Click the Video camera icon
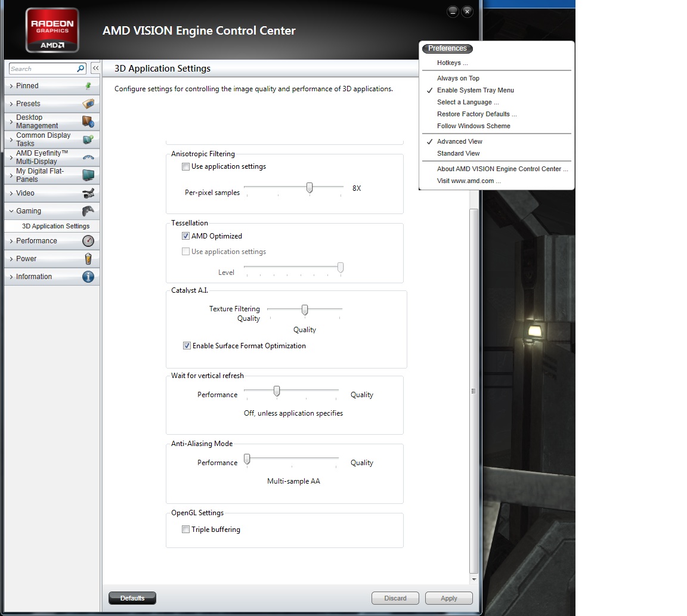 coord(88,193)
